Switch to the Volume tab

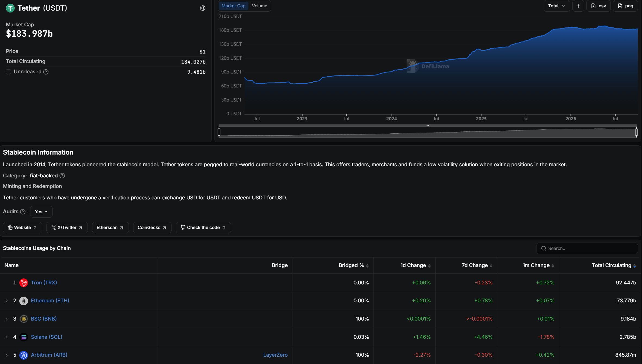tap(259, 6)
